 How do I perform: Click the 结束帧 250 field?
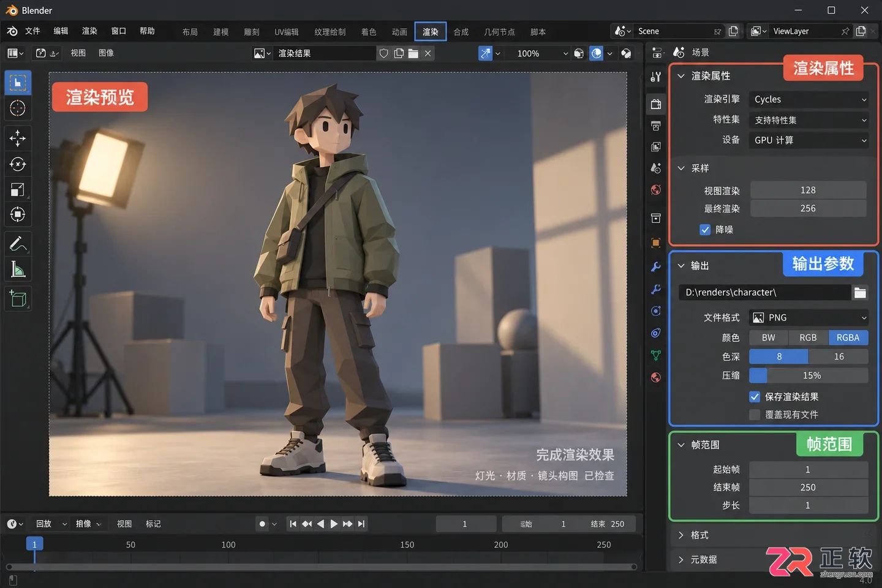tap(809, 488)
